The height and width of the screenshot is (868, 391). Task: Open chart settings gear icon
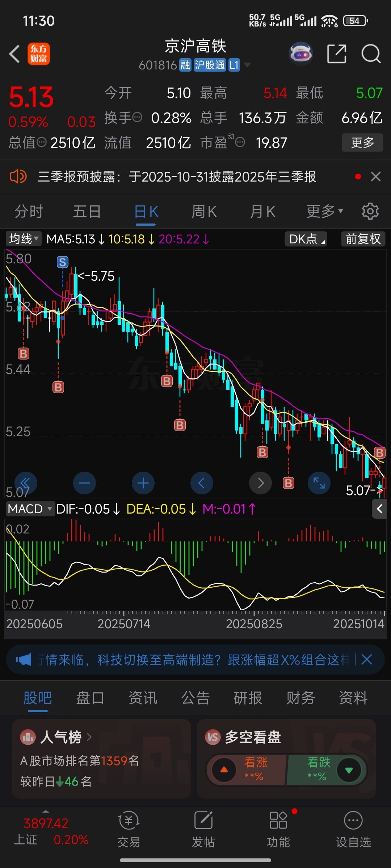coord(370,211)
